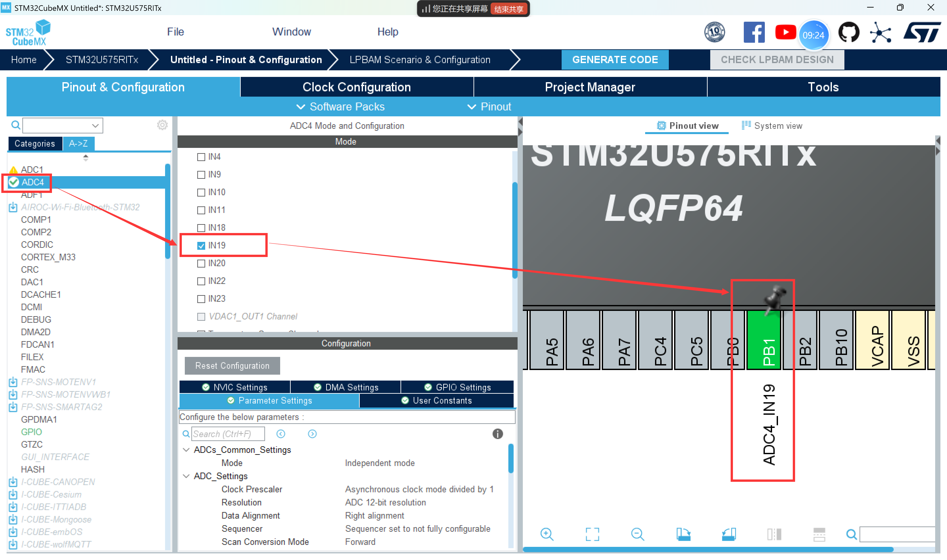The height and width of the screenshot is (560, 947).
Task: Collapse the ADCs_Common_Settings group
Action: [x=186, y=450]
